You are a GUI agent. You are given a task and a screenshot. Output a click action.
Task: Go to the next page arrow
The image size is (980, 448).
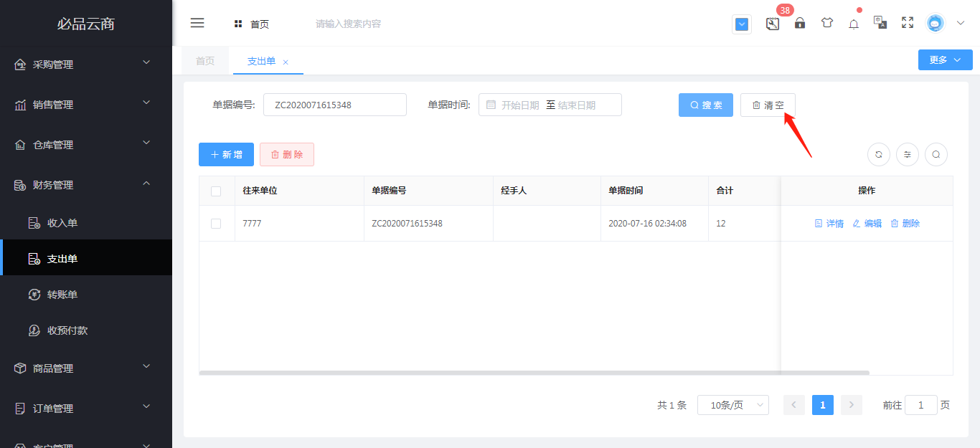852,405
